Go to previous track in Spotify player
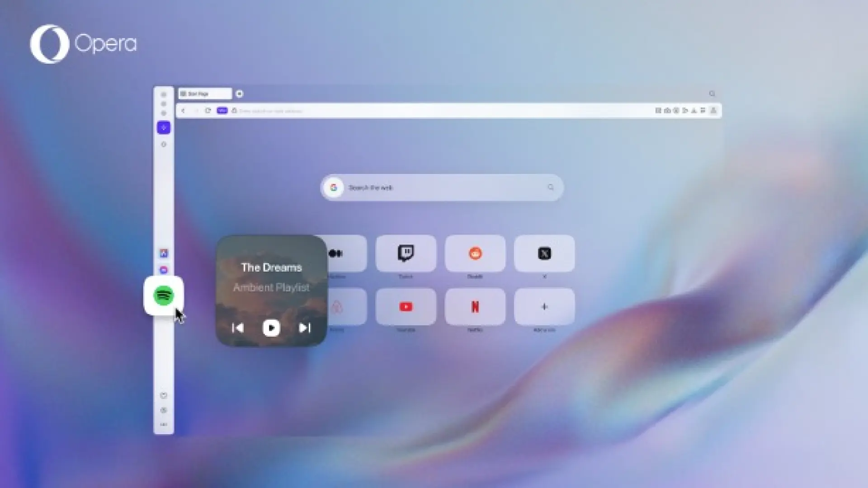The image size is (868, 488). tap(237, 328)
